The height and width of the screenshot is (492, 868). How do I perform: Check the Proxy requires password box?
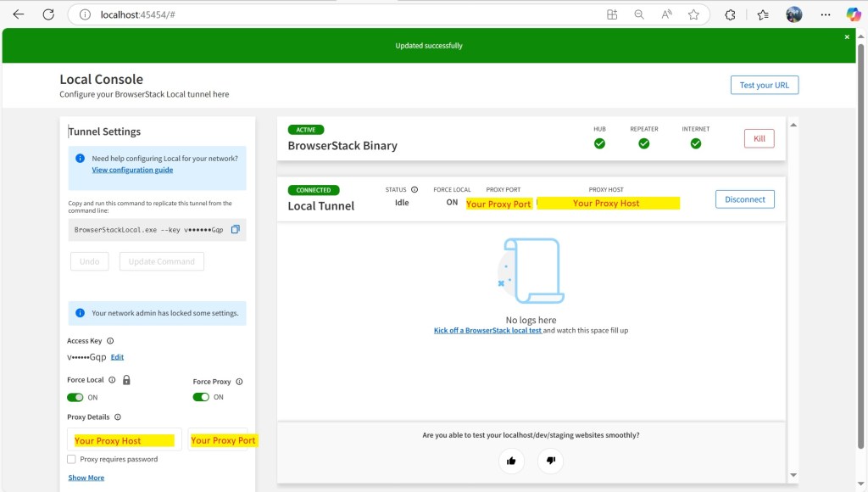71,459
